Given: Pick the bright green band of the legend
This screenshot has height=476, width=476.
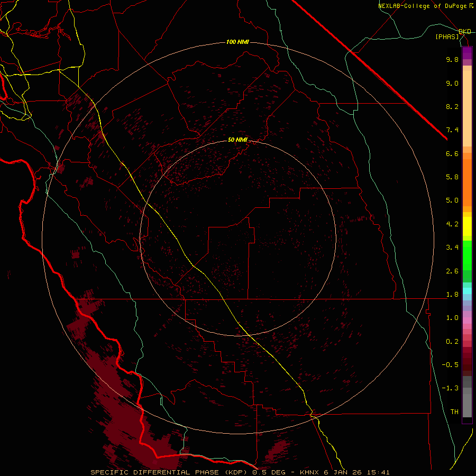Looking at the screenshot, I should [x=467, y=255].
